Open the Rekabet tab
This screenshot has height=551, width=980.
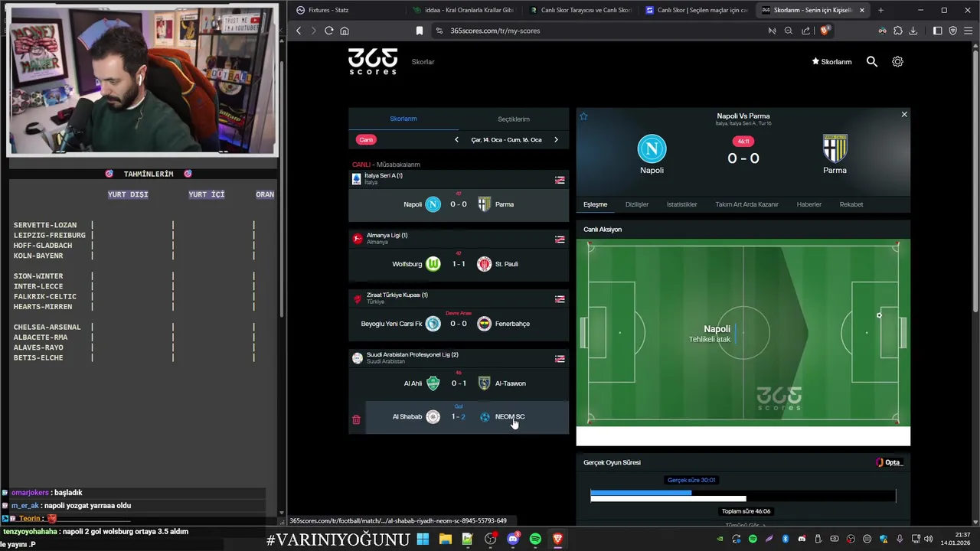point(851,204)
